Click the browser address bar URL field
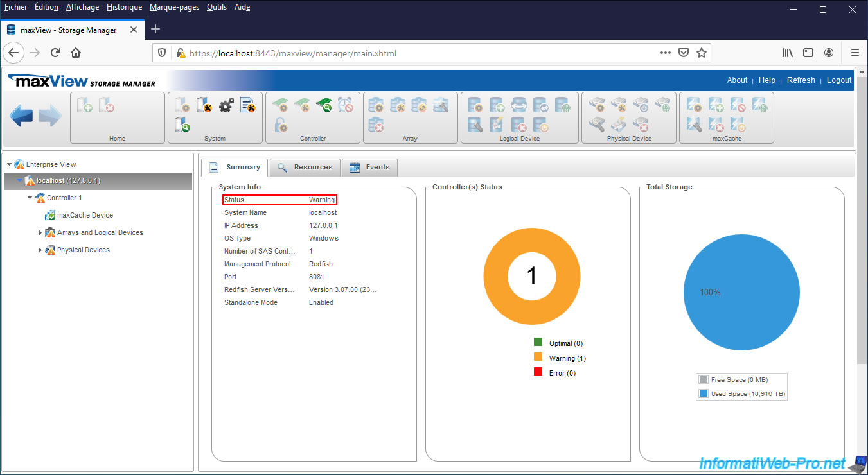This screenshot has width=868, height=475. pyautogui.click(x=411, y=53)
